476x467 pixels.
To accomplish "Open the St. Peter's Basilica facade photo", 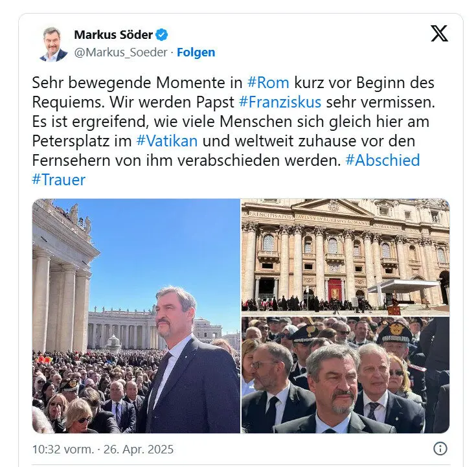I will [345, 257].
